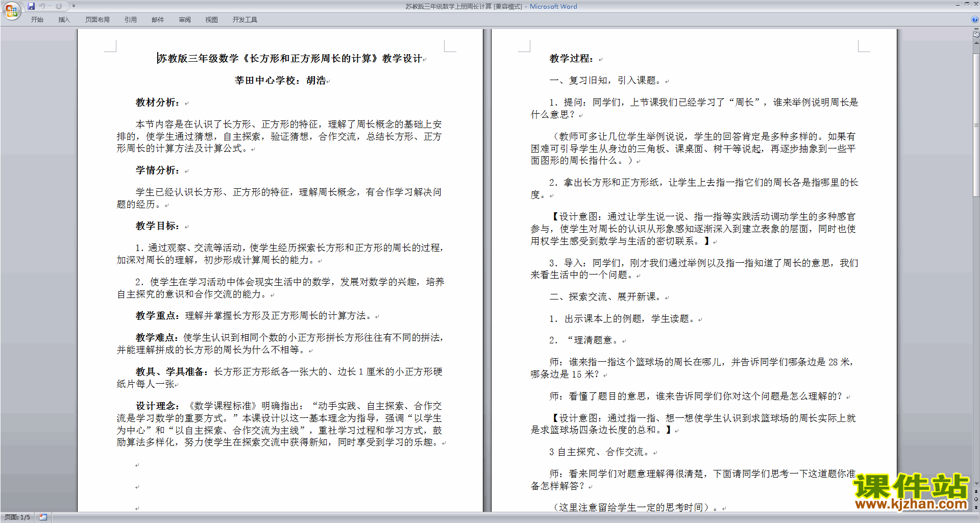The width and height of the screenshot is (980, 523).
Task: Click the heading 教学过程： on page two
Action: click(571, 58)
